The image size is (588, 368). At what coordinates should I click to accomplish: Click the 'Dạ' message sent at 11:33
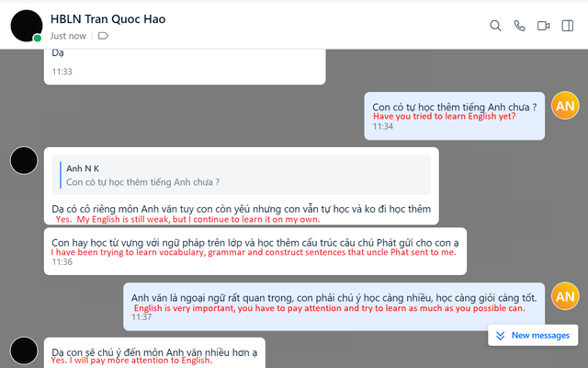[x=185, y=66]
